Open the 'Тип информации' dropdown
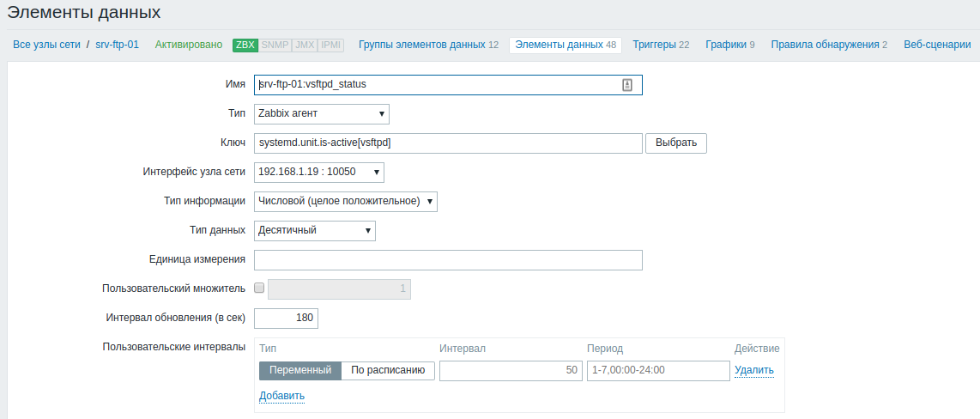 [x=345, y=202]
